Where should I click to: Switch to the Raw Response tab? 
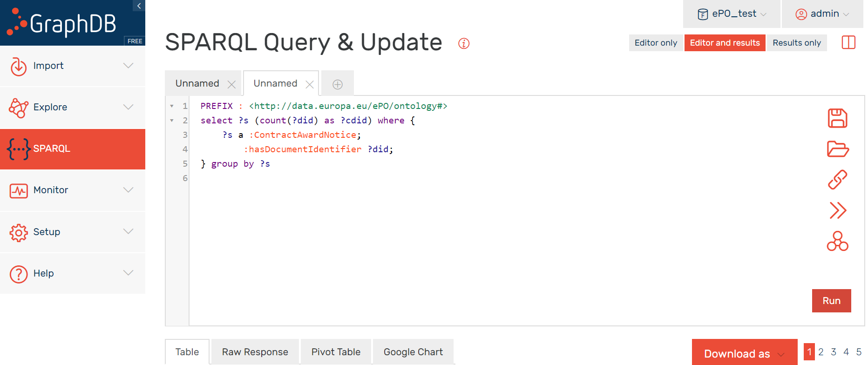click(255, 352)
